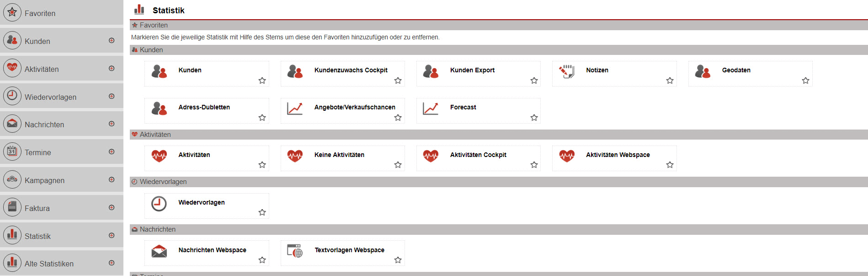Viewport: 868px width, 276px height.
Task: Open the Notizen notepad icon
Action: [x=567, y=71]
